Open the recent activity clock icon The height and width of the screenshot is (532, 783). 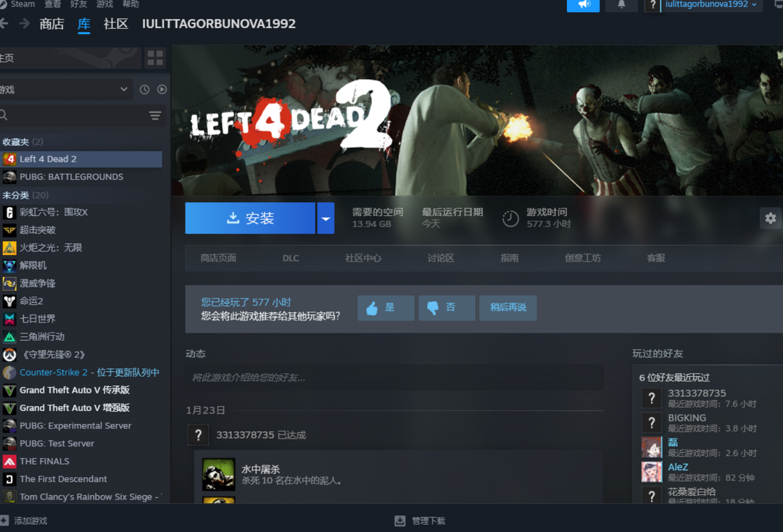(144, 89)
